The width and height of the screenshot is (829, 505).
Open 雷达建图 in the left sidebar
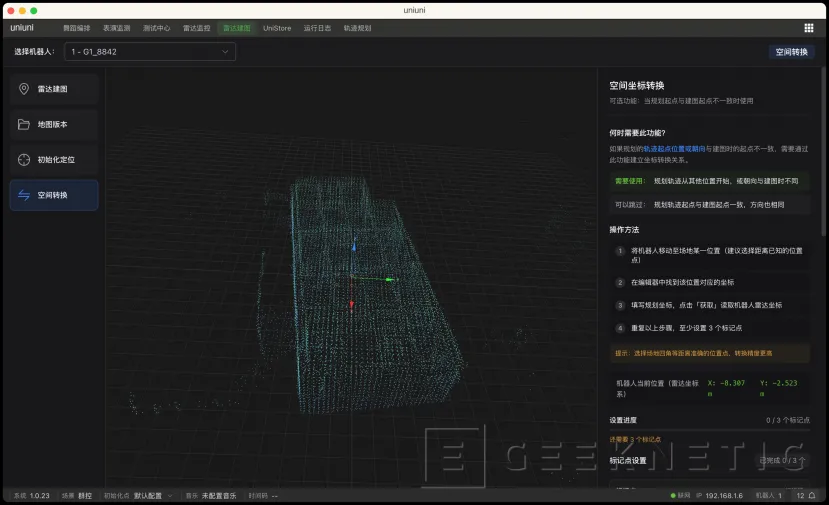tap(54, 89)
